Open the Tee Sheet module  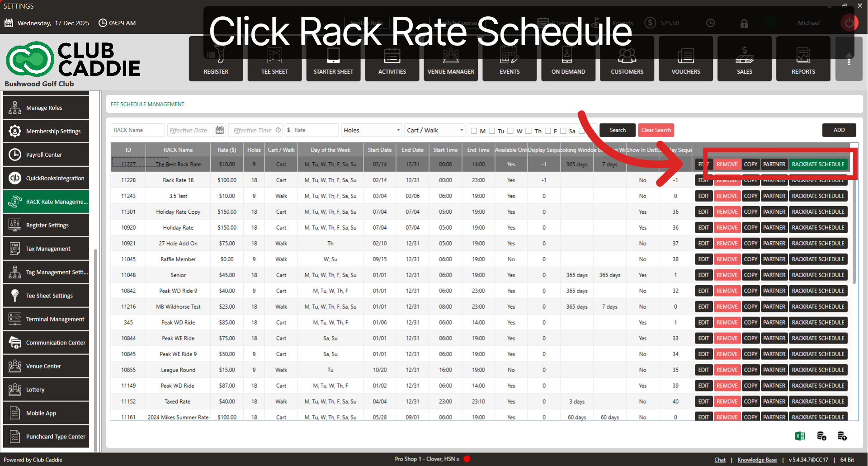[274, 59]
